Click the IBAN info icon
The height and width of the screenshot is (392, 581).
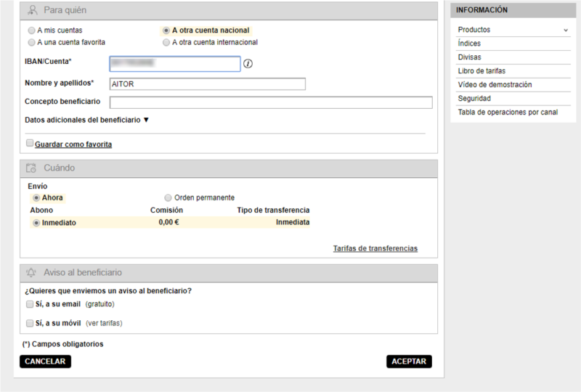248,64
